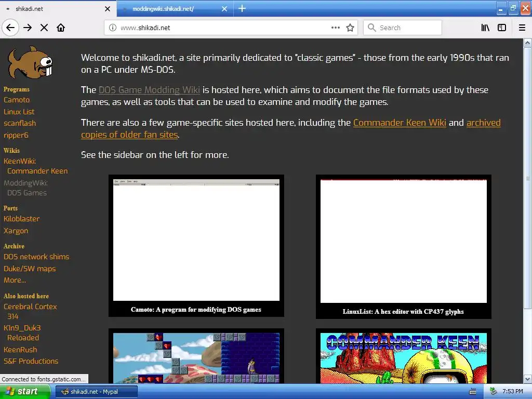Open the Library bookshelf icon
The width and height of the screenshot is (532, 399).
(x=485, y=28)
